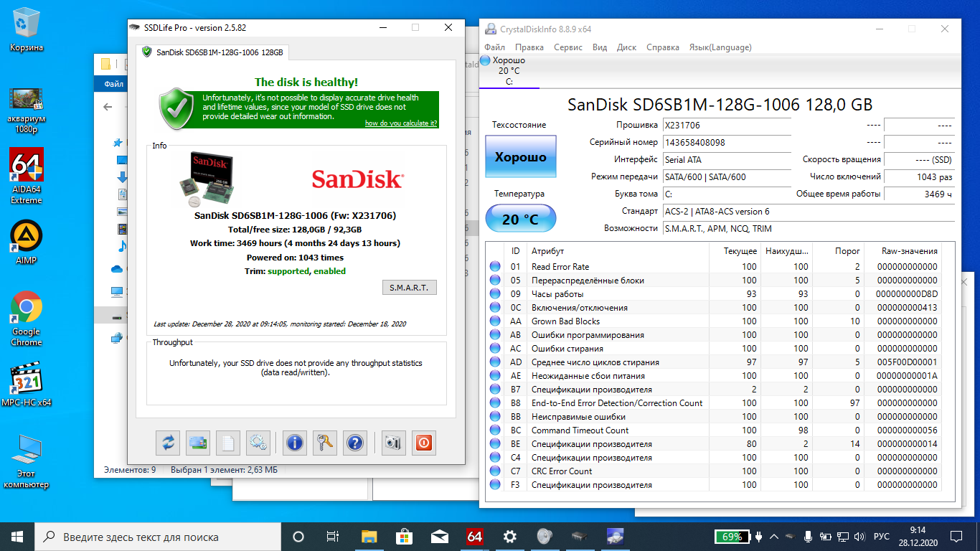
Task: Open Сервис menu in CrystalDiskInfo
Action: [568, 47]
